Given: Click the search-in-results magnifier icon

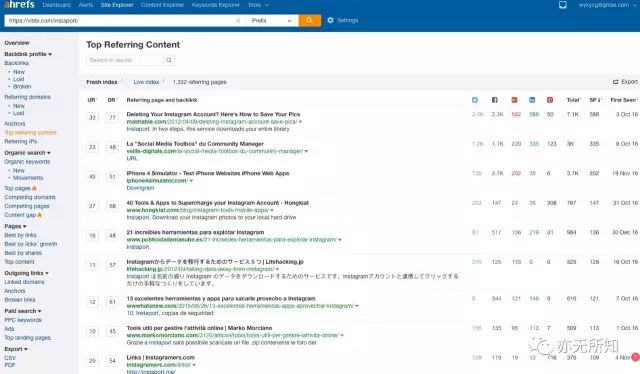Looking at the screenshot, I should [169, 60].
